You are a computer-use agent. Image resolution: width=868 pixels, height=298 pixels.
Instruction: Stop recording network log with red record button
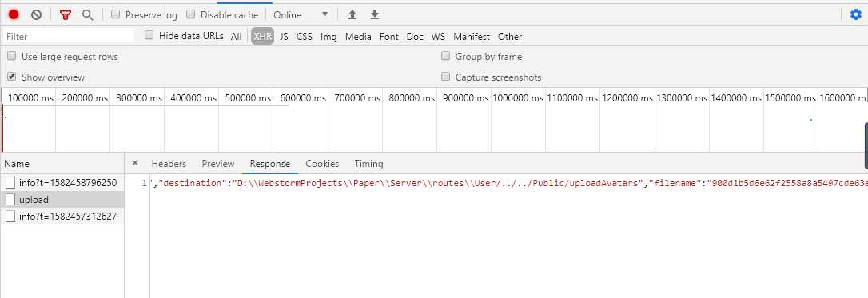(x=14, y=15)
